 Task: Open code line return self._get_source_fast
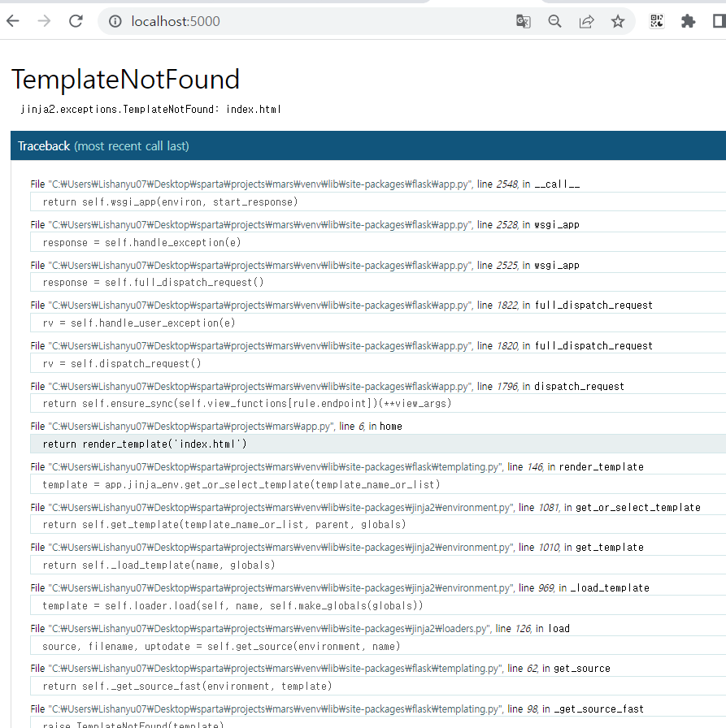(378, 687)
